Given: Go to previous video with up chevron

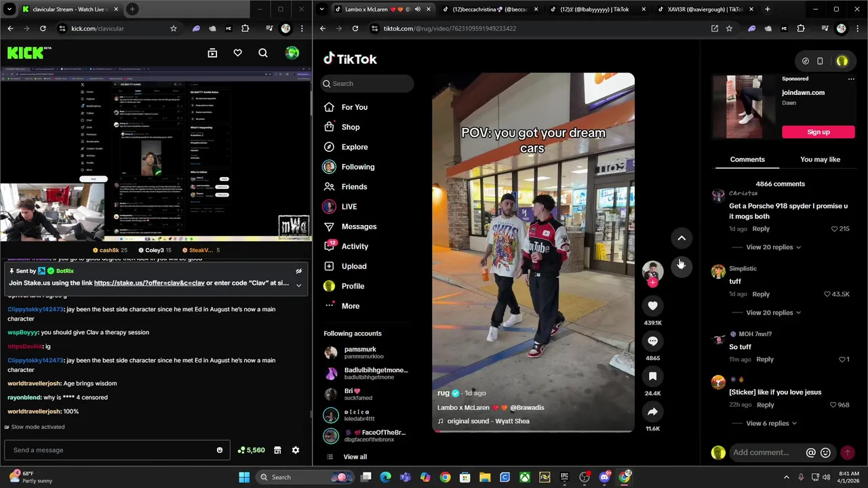Looking at the screenshot, I should point(682,238).
